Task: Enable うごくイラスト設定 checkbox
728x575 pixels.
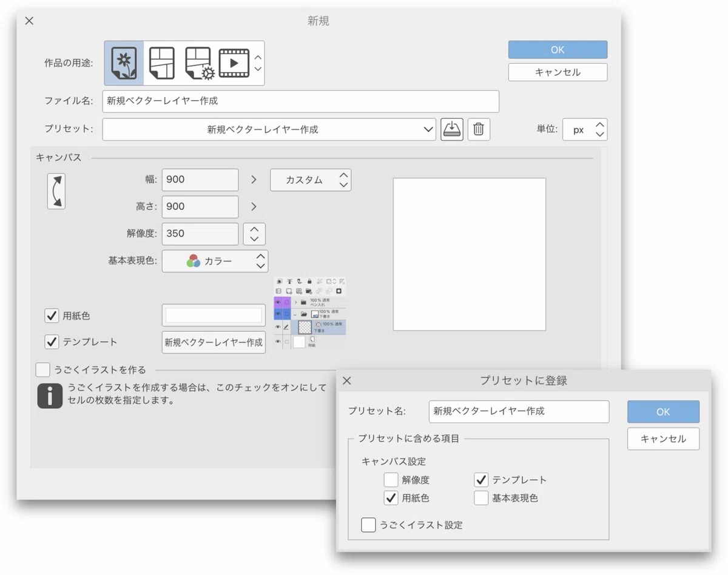Action: coord(368,525)
